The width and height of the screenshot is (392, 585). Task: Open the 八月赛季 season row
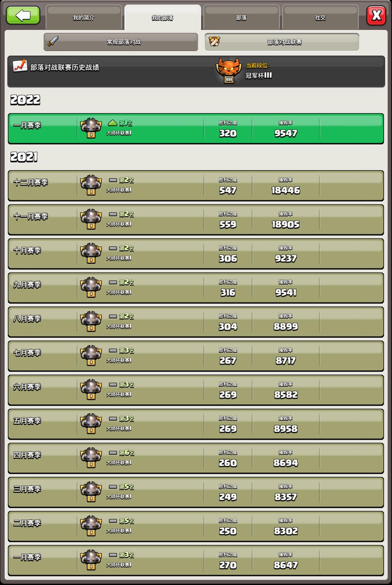(196, 322)
